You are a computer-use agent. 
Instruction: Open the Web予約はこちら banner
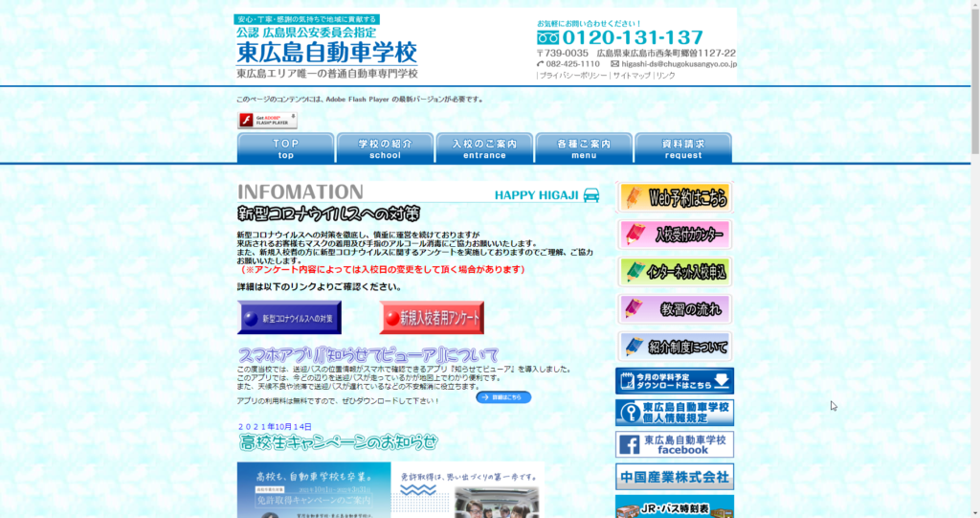click(675, 198)
